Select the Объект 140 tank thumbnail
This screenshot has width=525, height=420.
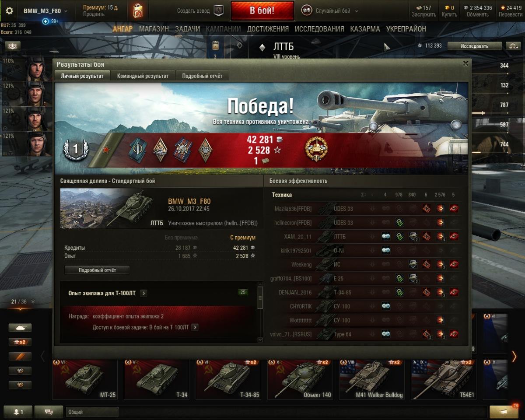300,379
